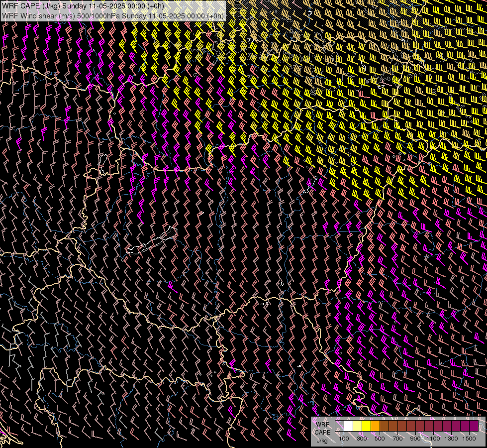
Task: Click the legend label '700'
Action: [x=397, y=439]
